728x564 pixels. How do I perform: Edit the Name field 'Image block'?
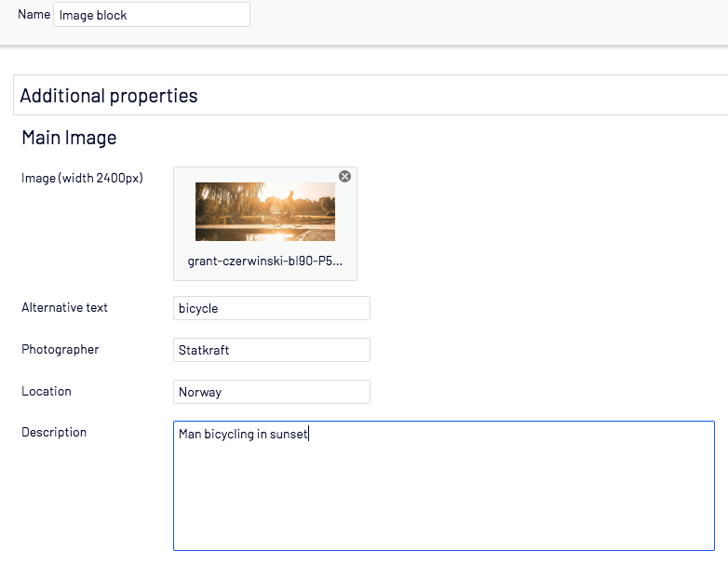point(152,15)
